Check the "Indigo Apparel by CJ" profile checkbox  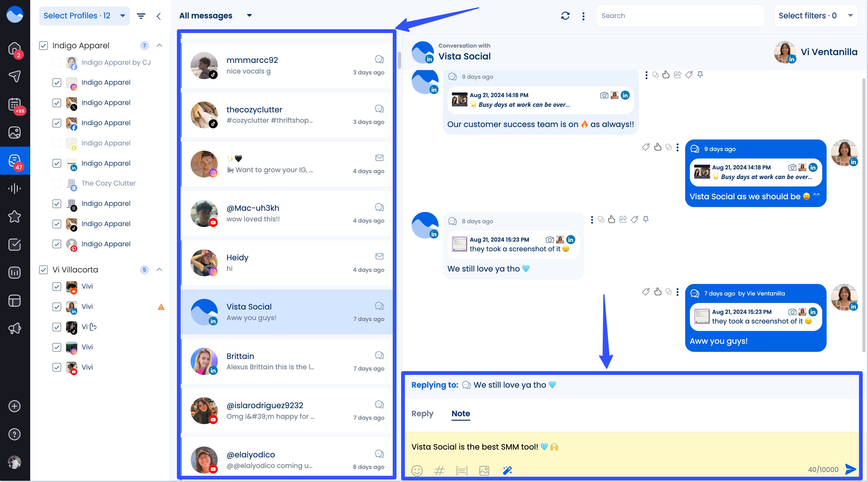[x=57, y=62]
